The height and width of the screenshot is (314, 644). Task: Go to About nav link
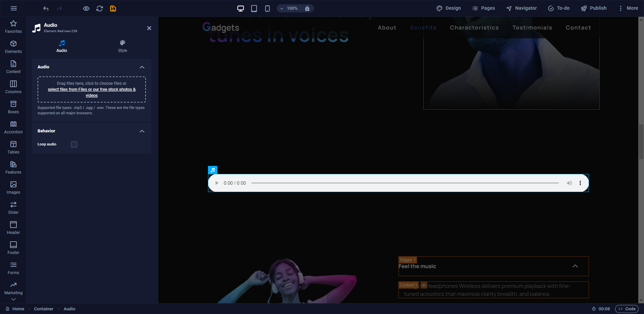(387, 27)
